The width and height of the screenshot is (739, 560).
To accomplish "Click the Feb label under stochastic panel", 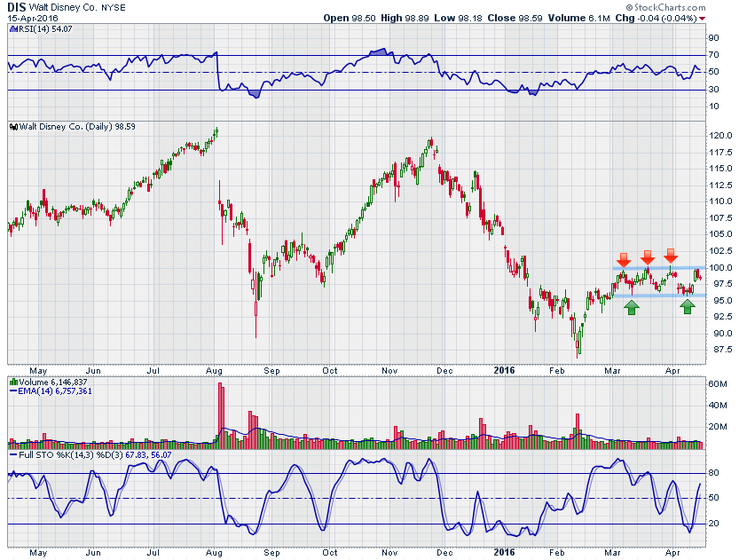I will 556,553.
